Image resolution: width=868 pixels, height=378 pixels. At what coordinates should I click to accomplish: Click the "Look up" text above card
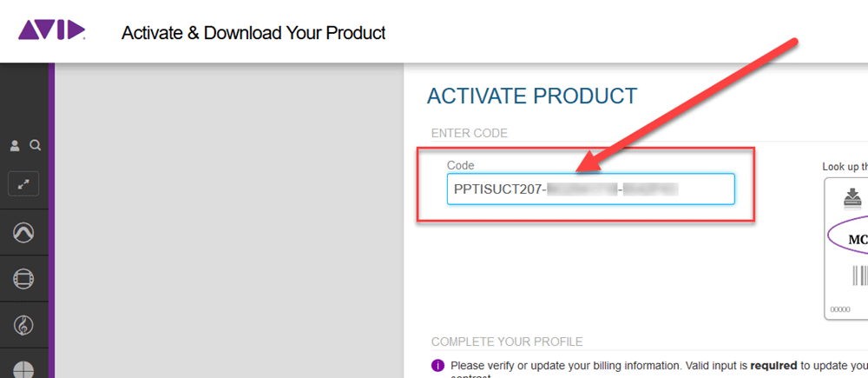coord(844,166)
